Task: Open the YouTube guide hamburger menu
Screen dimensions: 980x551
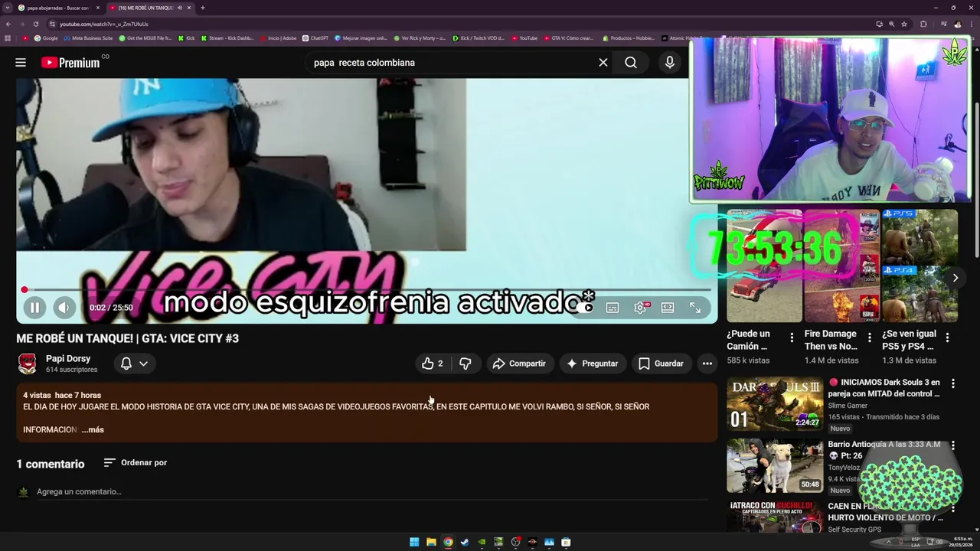Action: click(21, 63)
